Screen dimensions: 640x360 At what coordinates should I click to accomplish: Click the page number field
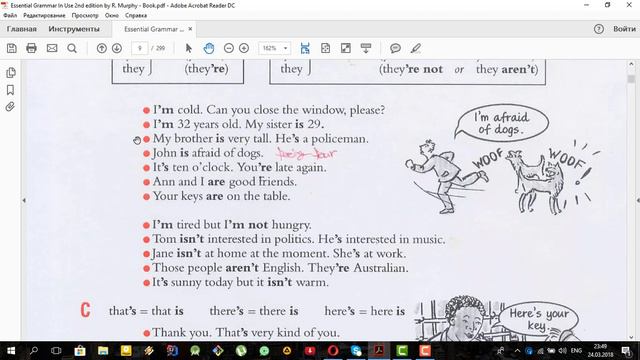click(140, 48)
